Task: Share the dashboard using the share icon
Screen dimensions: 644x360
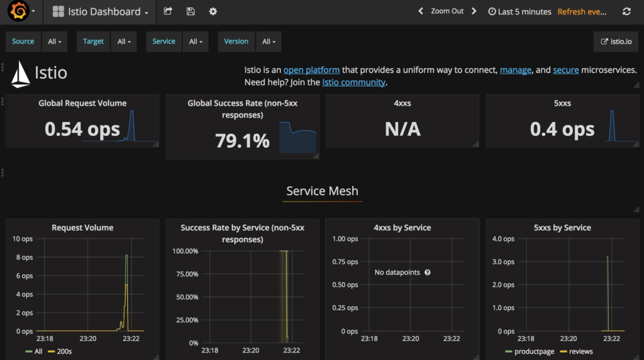Action: (x=168, y=11)
